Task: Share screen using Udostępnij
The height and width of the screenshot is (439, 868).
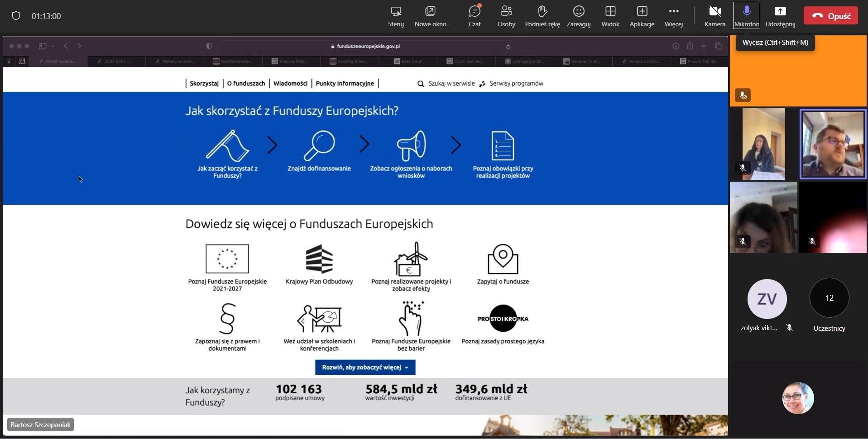Action: (x=780, y=16)
